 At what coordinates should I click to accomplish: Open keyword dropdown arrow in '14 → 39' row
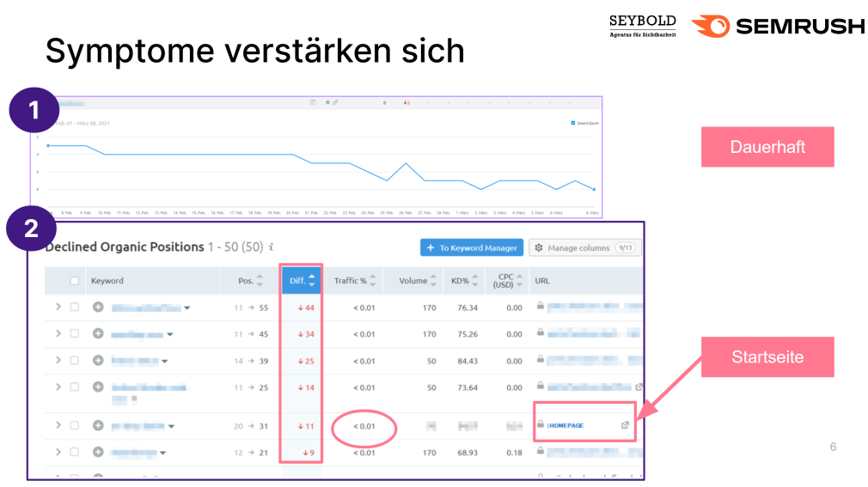[x=164, y=362]
